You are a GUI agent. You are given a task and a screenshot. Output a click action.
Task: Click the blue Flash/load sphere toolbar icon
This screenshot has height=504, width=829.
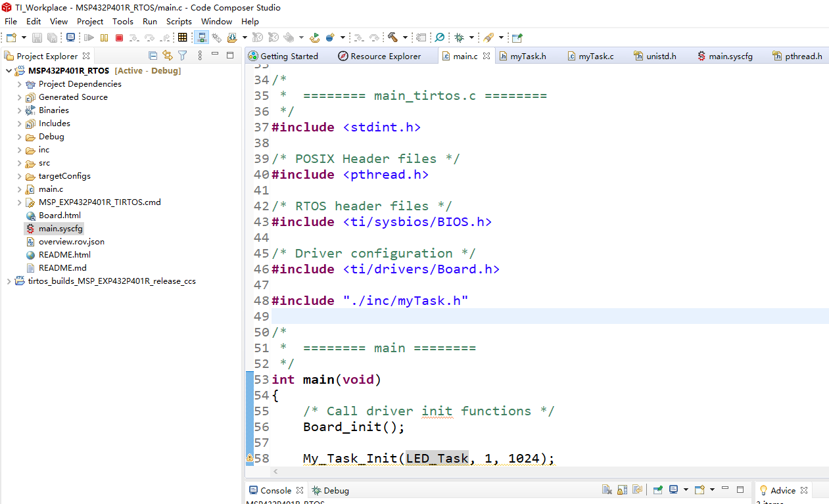pos(330,37)
